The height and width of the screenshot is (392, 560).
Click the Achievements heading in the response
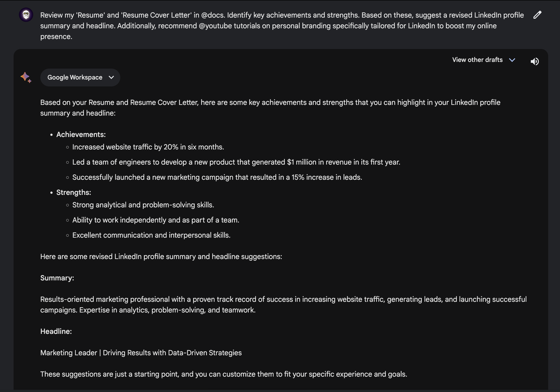[x=81, y=134]
